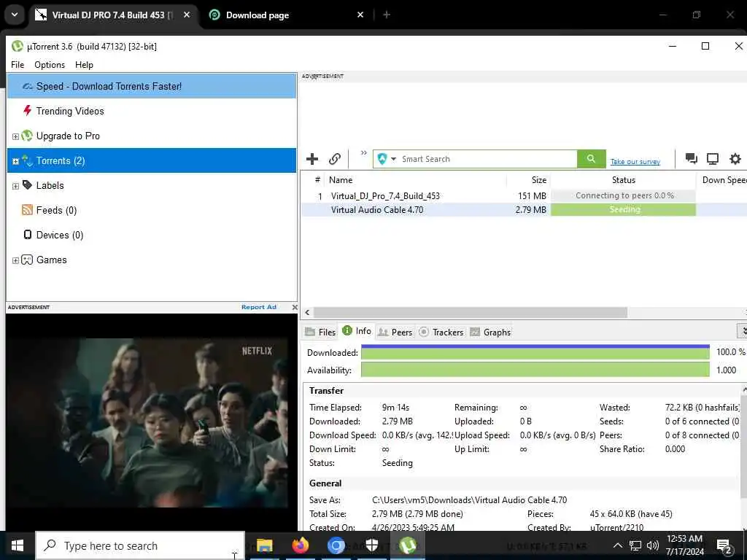Screen dimensions: 747x560
Task: Expand the Torrents (2) tree node
Action: [x=15, y=161]
